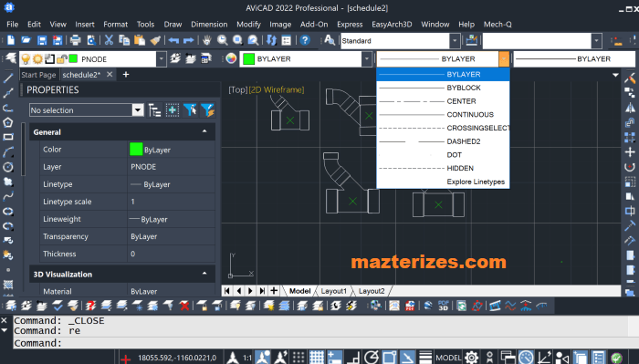Select the Polygon tool in left toolbar
The width and height of the screenshot is (639, 364).
pos(8,122)
